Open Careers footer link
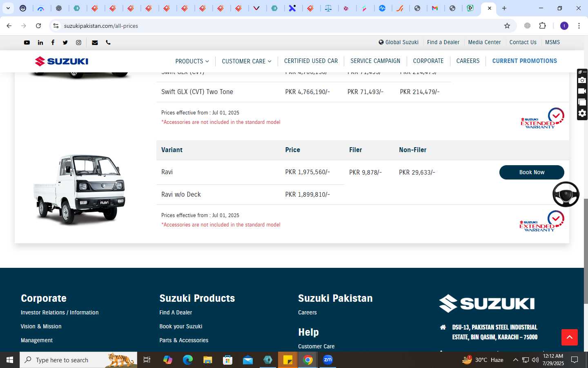The image size is (588, 368). [x=307, y=312]
